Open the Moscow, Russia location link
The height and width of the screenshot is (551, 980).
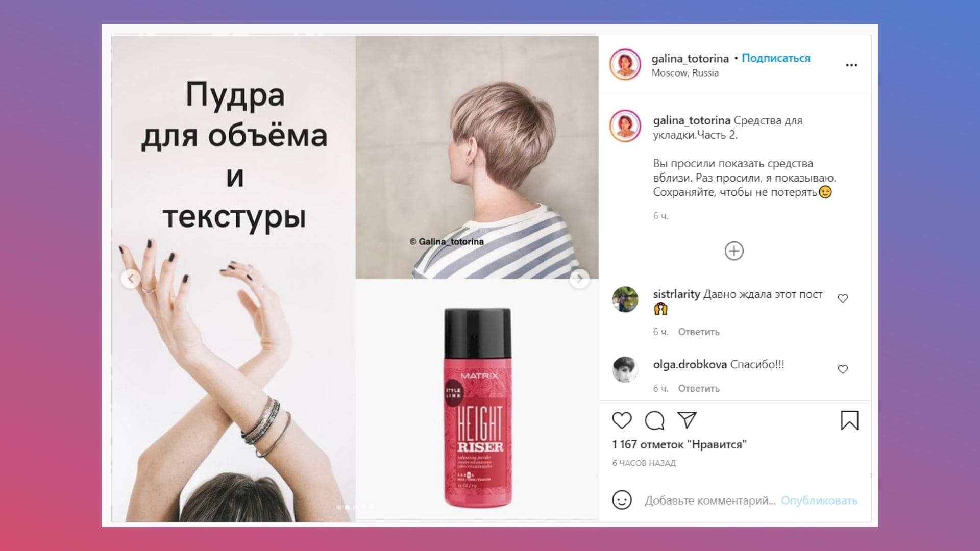(685, 73)
